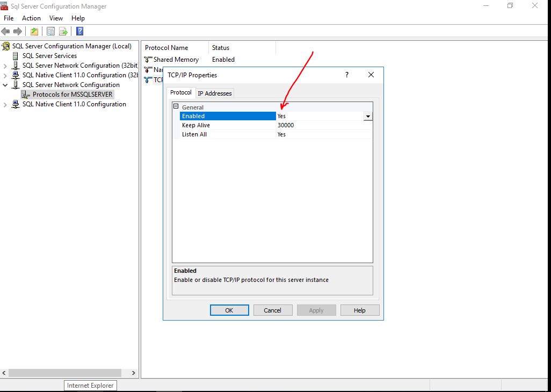
Task: Click the Listen All value Yes
Action: tap(281, 135)
